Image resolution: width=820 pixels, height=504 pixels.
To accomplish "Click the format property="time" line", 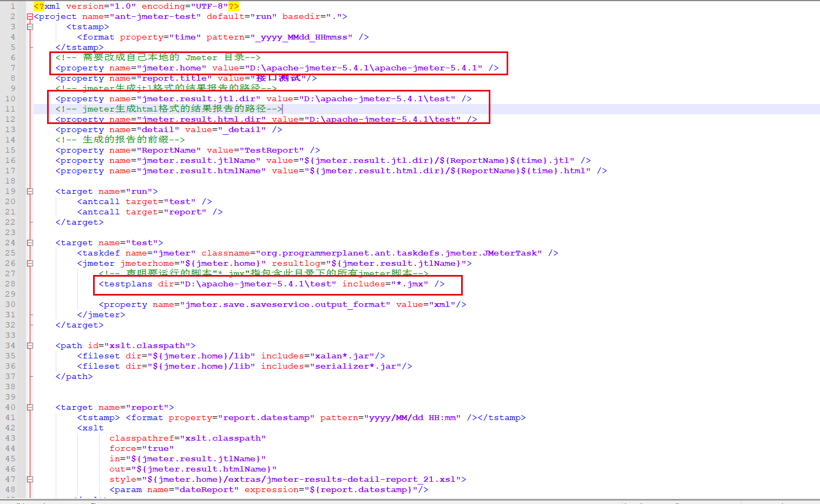I will pyautogui.click(x=222, y=37).
